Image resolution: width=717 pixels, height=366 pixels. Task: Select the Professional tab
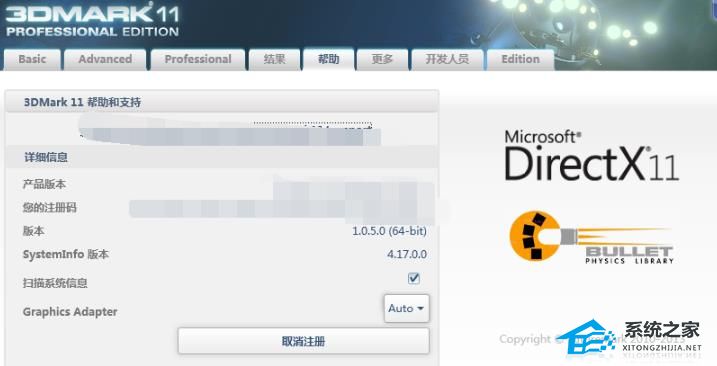point(198,59)
